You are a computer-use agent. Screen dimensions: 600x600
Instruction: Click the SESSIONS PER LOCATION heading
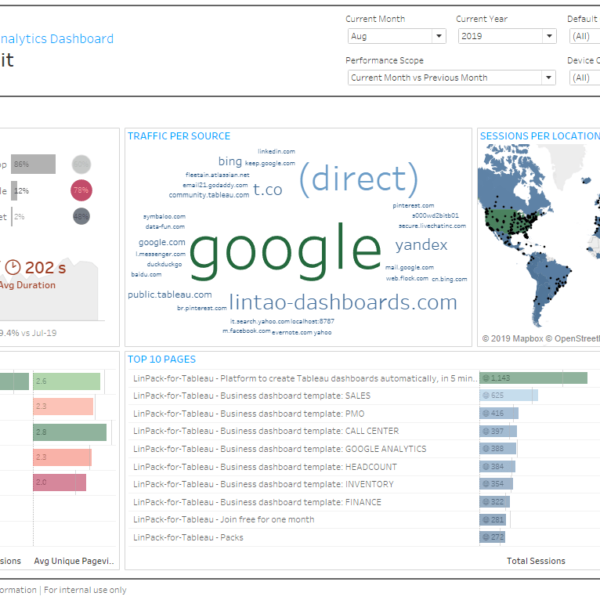(x=540, y=136)
